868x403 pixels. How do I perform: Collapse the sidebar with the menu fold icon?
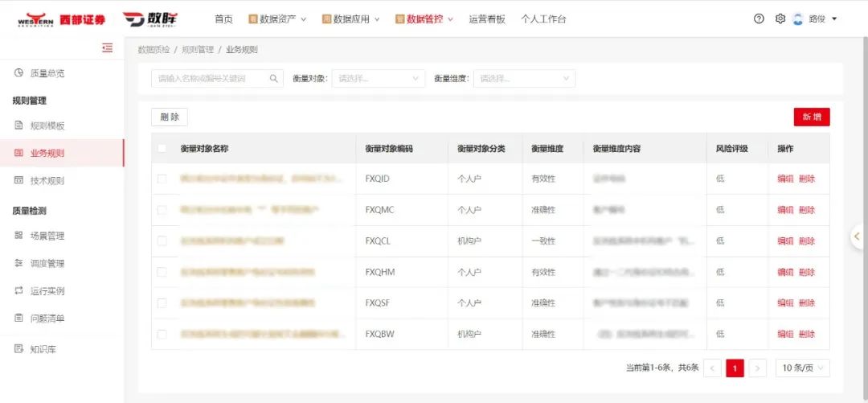tap(108, 48)
